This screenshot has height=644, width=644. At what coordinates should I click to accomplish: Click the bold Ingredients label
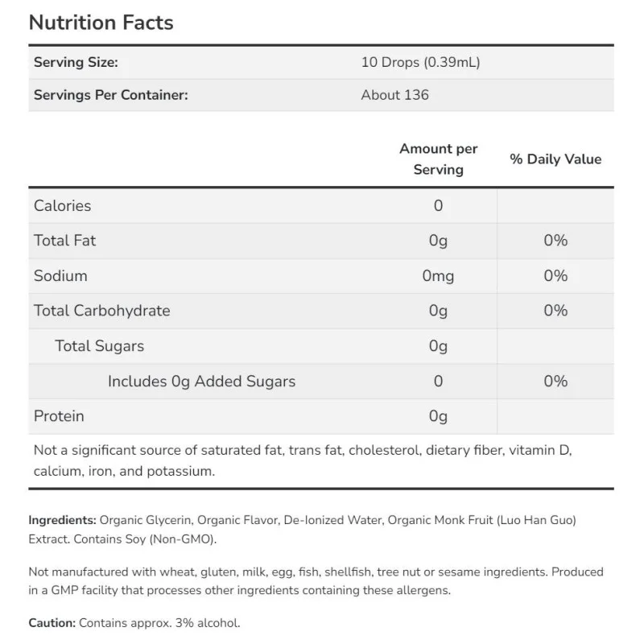pos(62,520)
